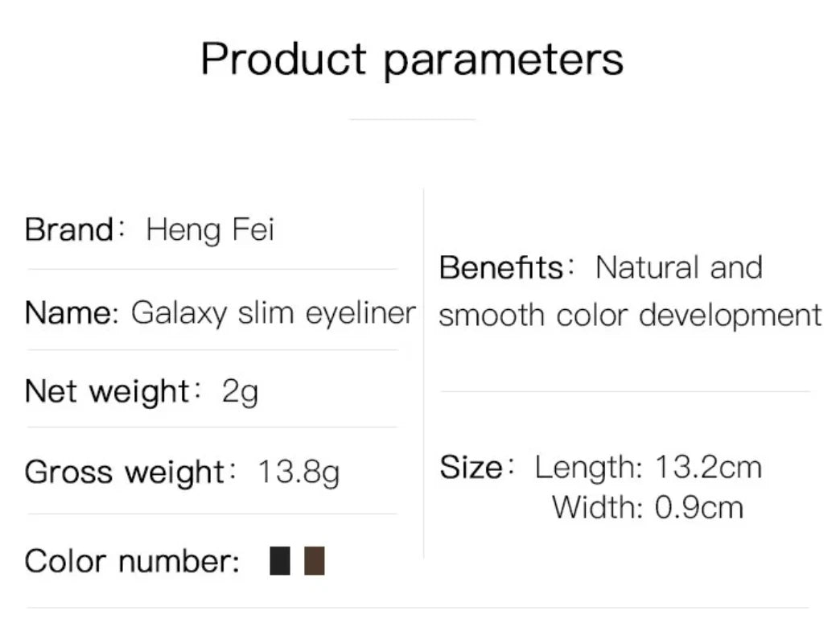The image size is (840, 644).
Task: Click the Brand label
Action: pos(69,230)
